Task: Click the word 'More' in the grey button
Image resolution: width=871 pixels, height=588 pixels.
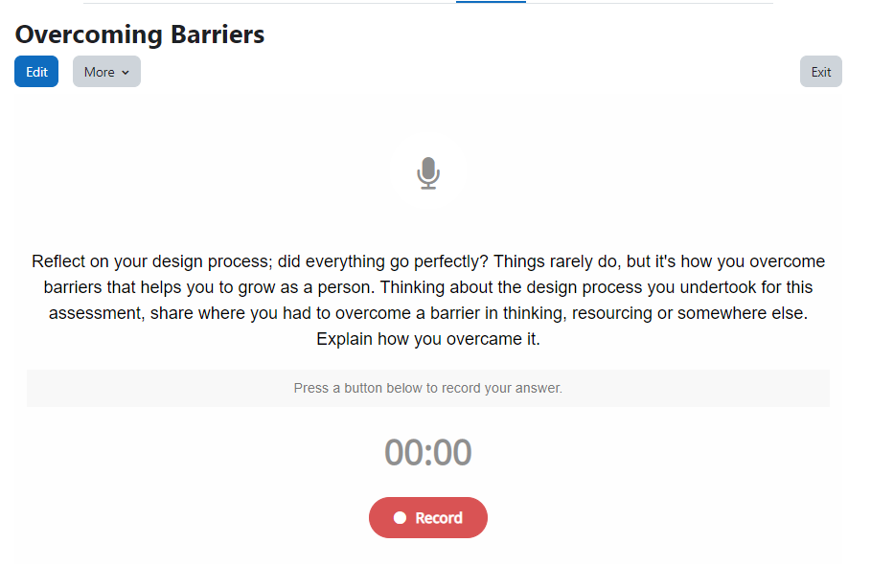Action: coord(100,72)
